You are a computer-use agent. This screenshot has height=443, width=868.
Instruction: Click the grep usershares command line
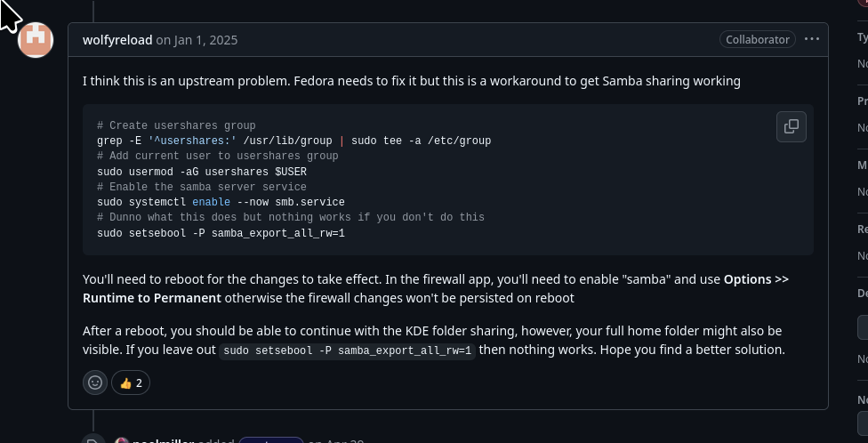pyautogui.click(x=293, y=141)
